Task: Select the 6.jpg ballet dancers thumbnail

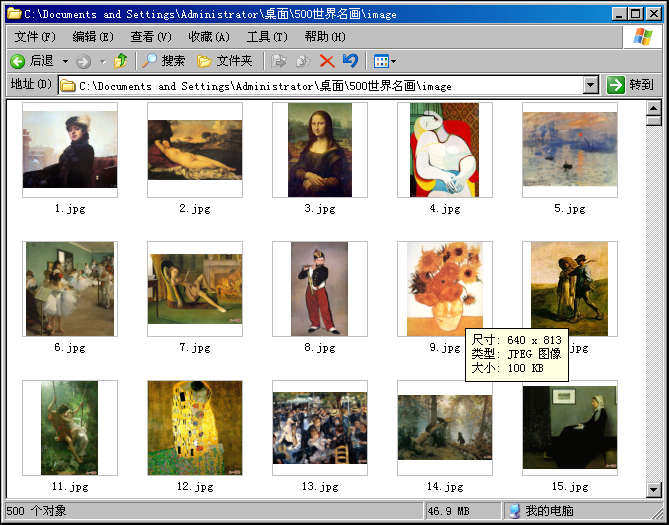Action: 70,289
